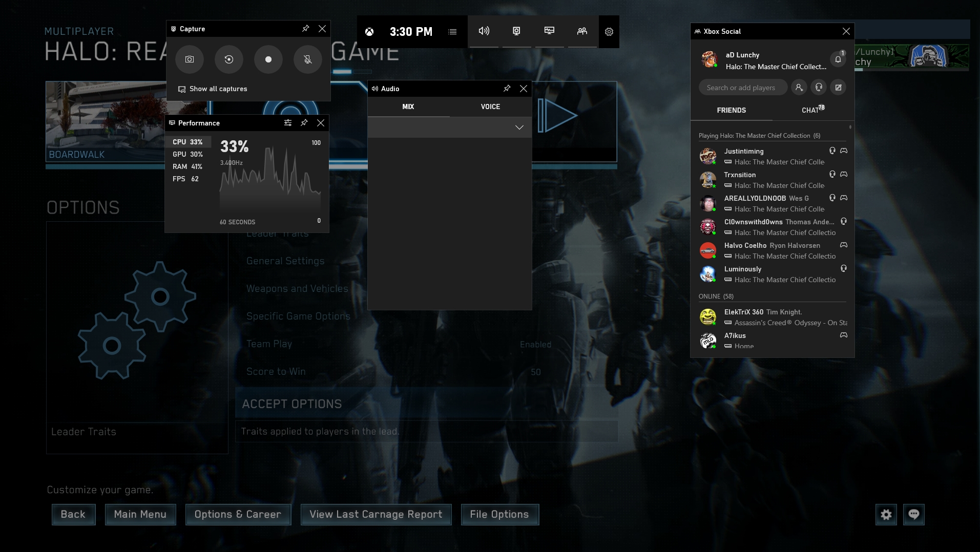Change the Team Play Enabled setting
The height and width of the screenshot is (552, 980).
coord(535,345)
